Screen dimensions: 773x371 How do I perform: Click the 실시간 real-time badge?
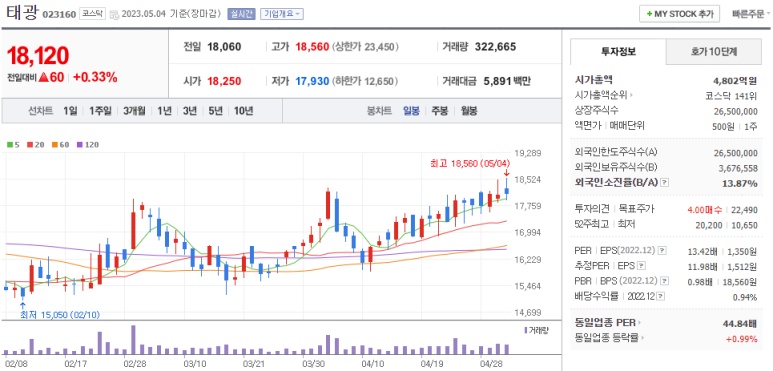coord(241,14)
